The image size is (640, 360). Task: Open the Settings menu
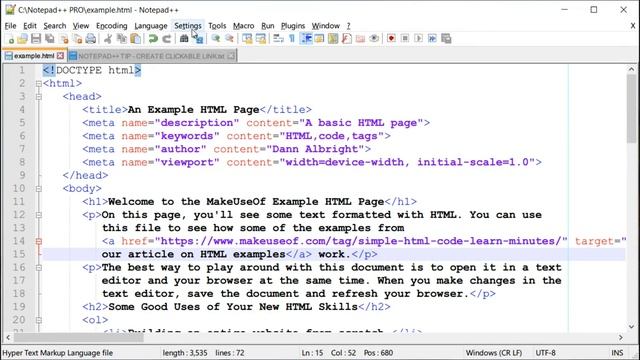click(x=188, y=26)
